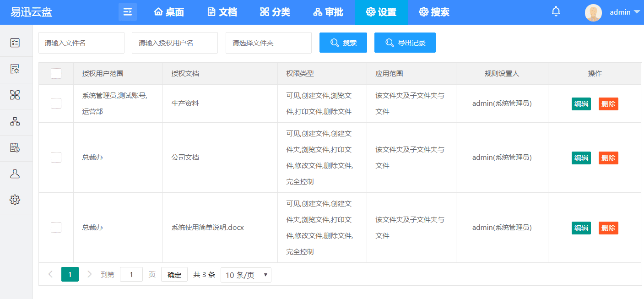Open the organization structure icon in the sidebar

(15, 122)
